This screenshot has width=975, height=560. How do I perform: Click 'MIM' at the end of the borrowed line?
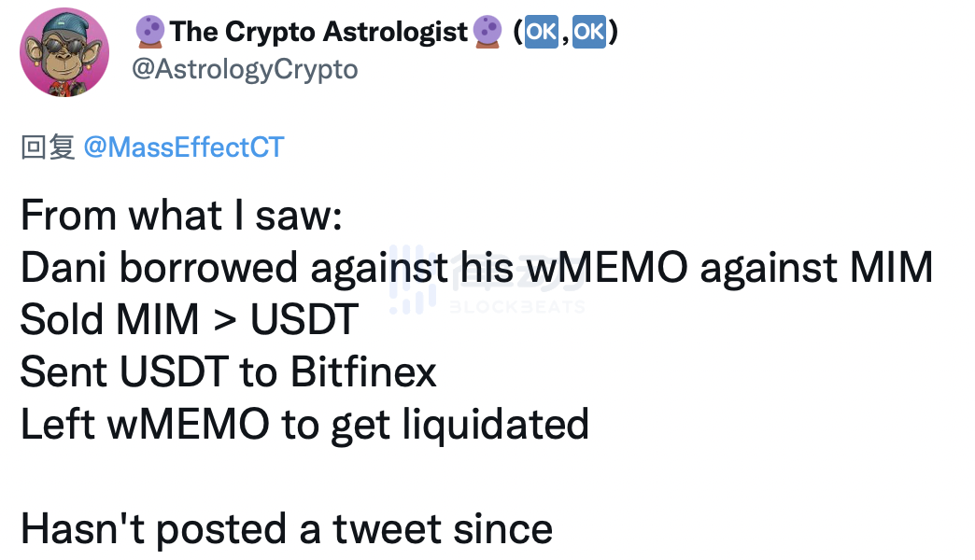(x=891, y=268)
